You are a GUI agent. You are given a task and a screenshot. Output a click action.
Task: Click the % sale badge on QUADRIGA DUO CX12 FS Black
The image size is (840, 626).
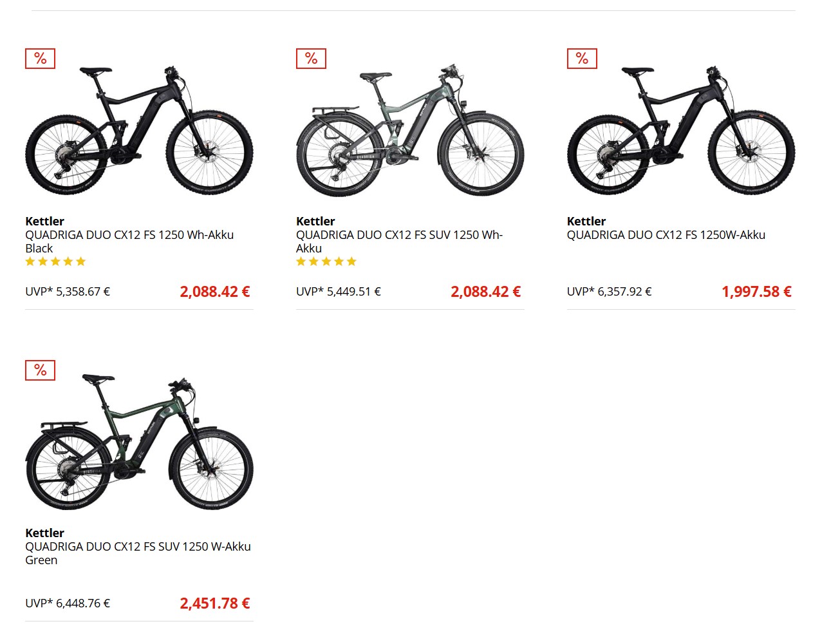[40, 58]
